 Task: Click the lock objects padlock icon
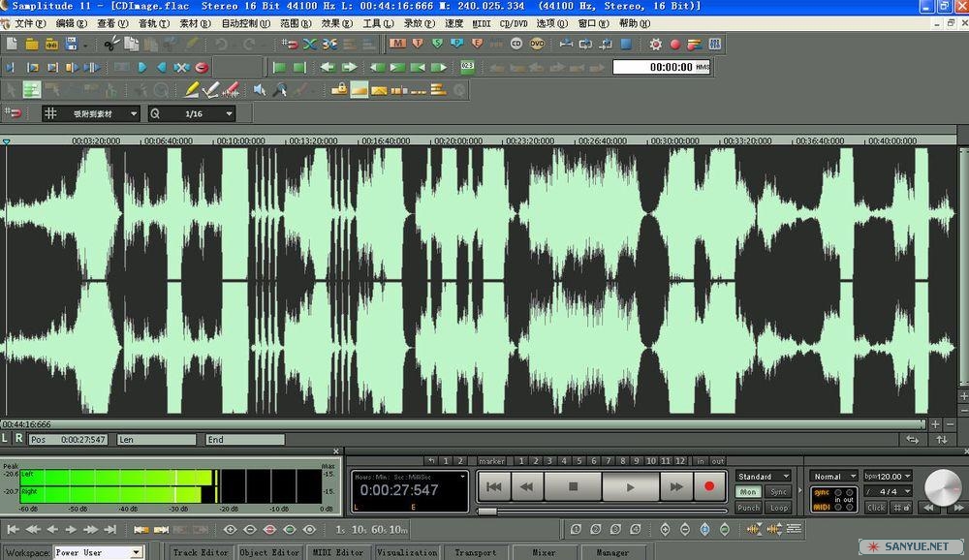pos(338,90)
